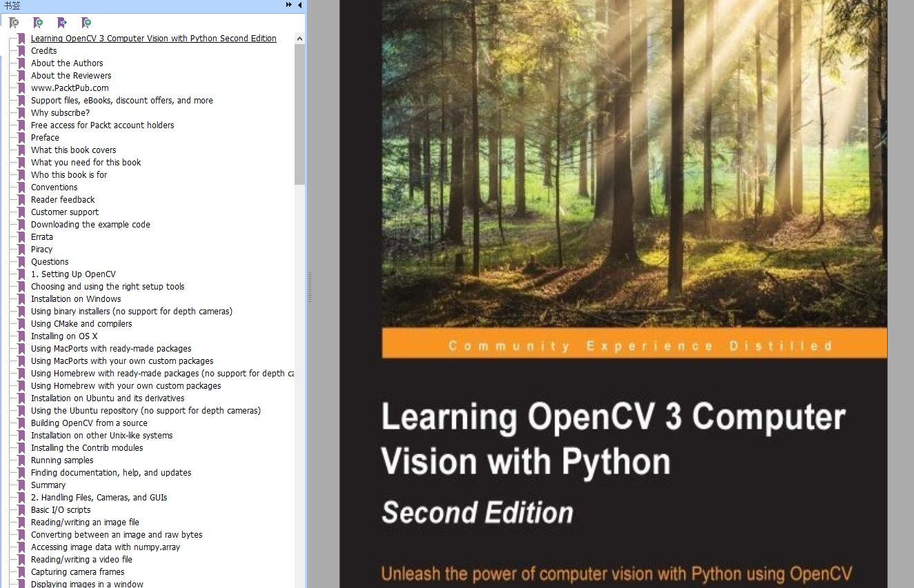Select Choosing and using the right setup tools
This screenshot has width=914, height=588.
(108, 287)
